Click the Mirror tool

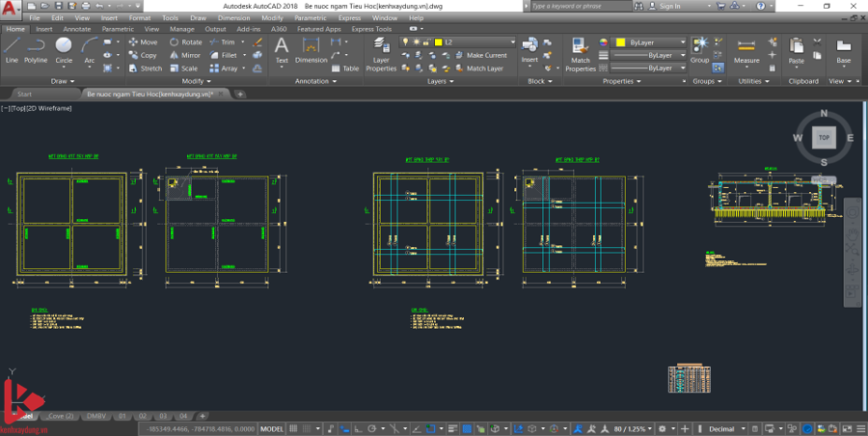(x=184, y=55)
